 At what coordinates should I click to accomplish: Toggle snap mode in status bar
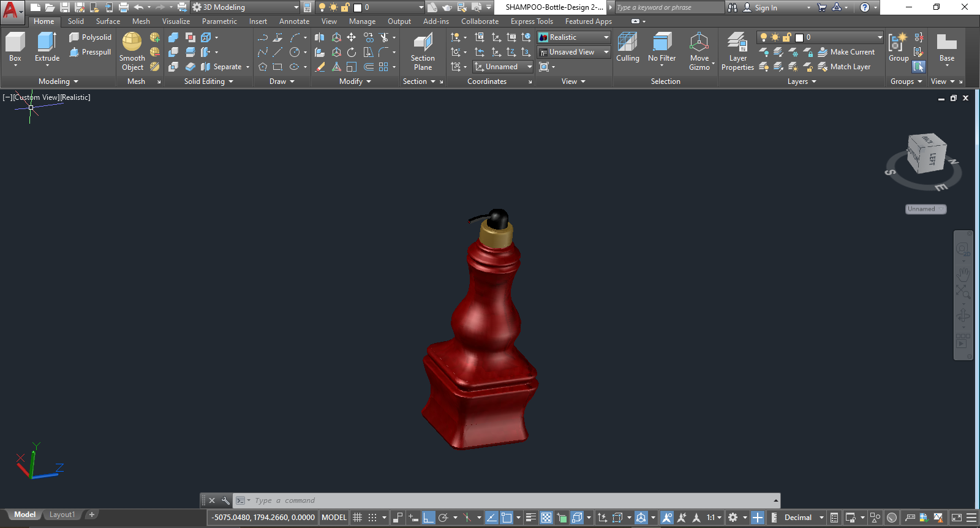click(372, 518)
